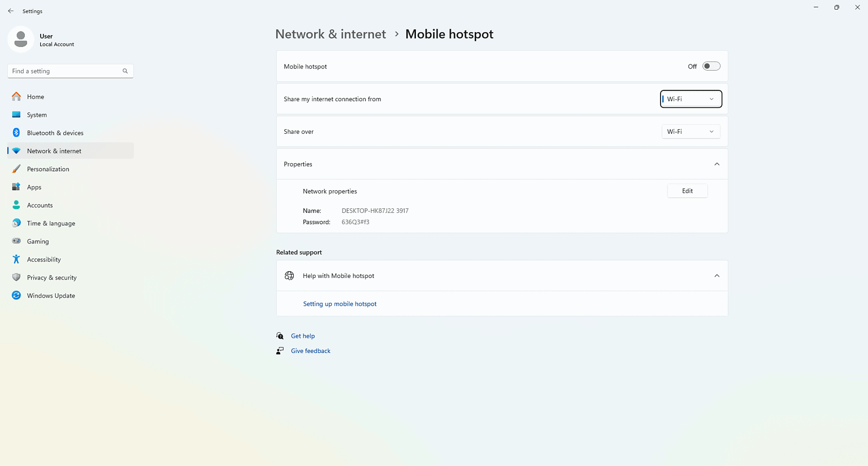868x466 pixels.
Task: Open the Share my internet connection from dropdown
Action: pyautogui.click(x=691, y=99)
